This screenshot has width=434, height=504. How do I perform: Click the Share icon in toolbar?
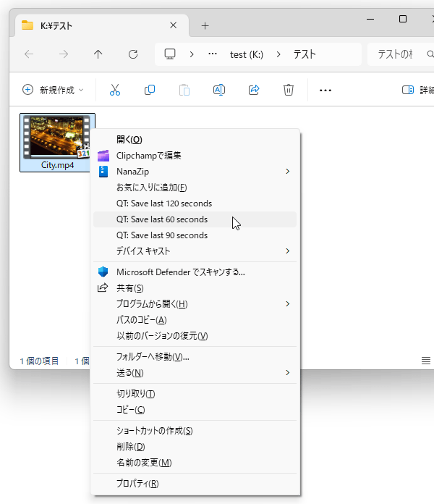[x=254, y=90]
